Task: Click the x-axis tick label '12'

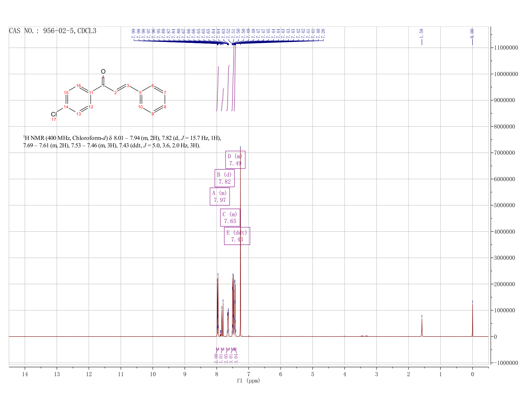Action: click(89, 374)
